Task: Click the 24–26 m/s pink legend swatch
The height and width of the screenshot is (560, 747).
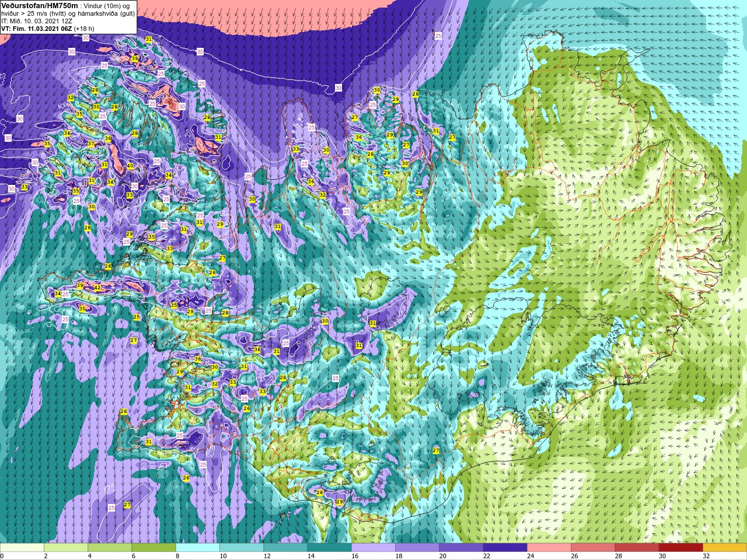Action: coord(549,548)
